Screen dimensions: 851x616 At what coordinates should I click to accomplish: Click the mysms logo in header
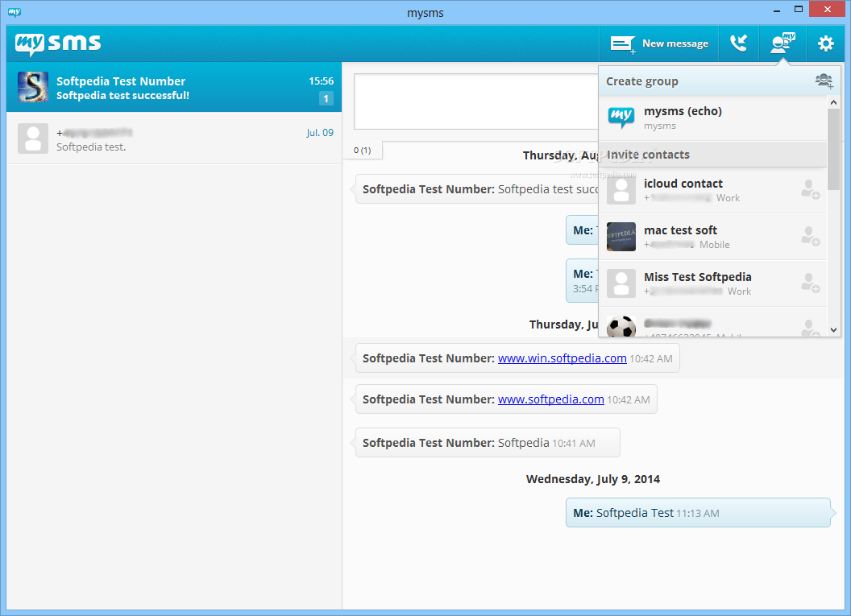pos(58,43)
